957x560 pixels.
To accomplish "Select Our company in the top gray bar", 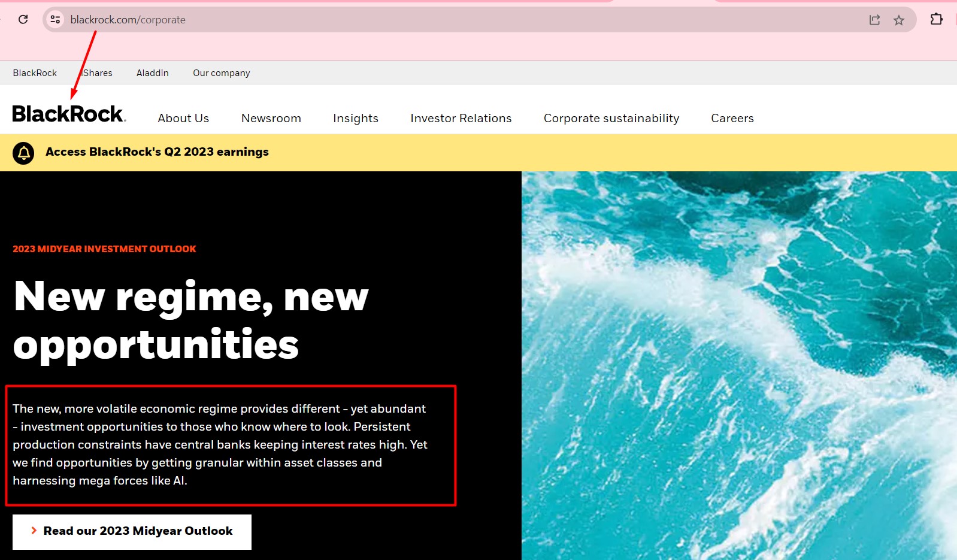I will (222, 73).
